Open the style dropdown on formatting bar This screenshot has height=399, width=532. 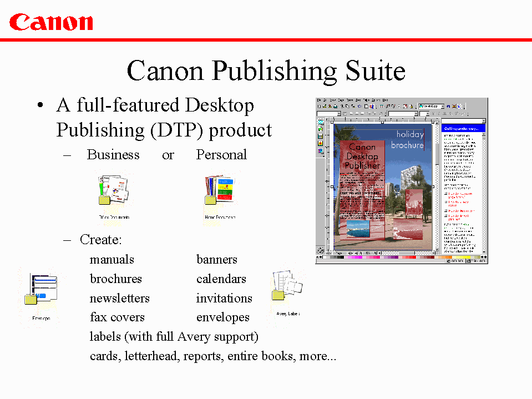[x=338, y=113]
